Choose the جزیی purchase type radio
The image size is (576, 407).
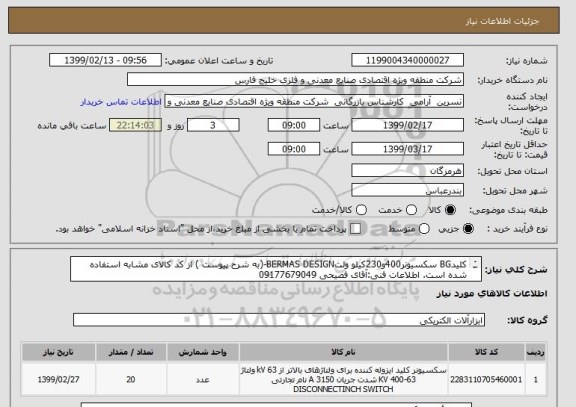coord(468,228)
